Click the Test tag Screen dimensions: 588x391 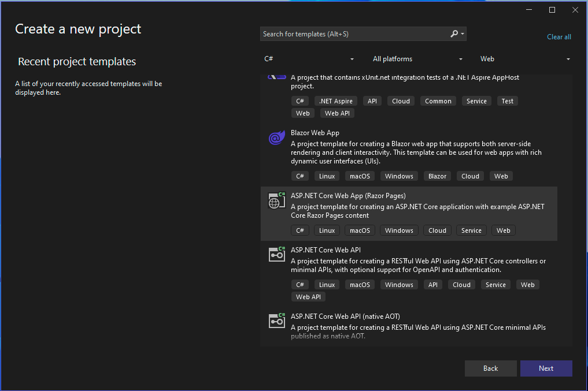(508, 101)
